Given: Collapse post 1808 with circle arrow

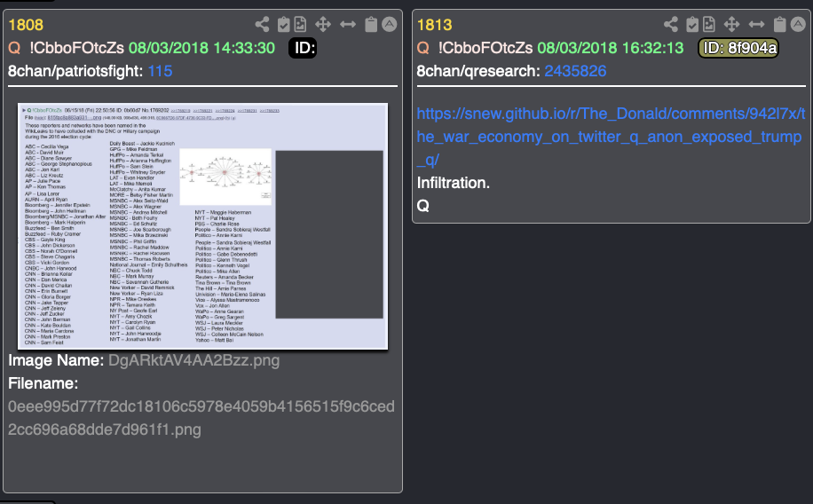Looking at the screenshot, I should 390,24.
